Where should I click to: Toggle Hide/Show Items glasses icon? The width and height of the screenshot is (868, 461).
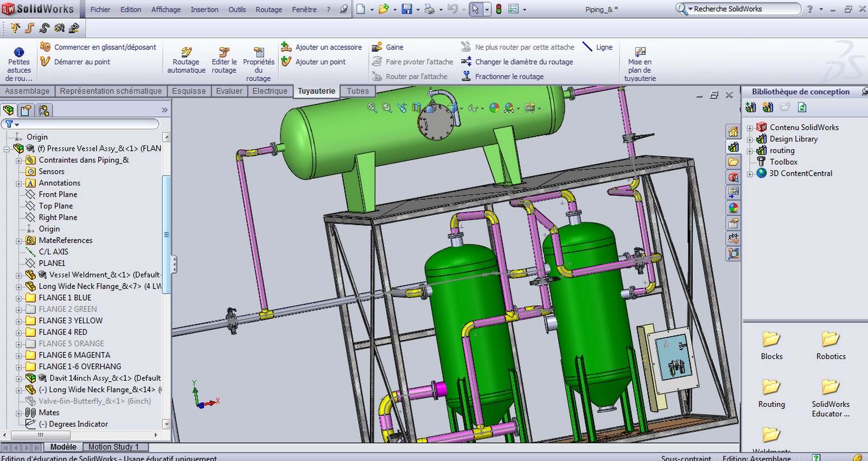click(473, 108)
